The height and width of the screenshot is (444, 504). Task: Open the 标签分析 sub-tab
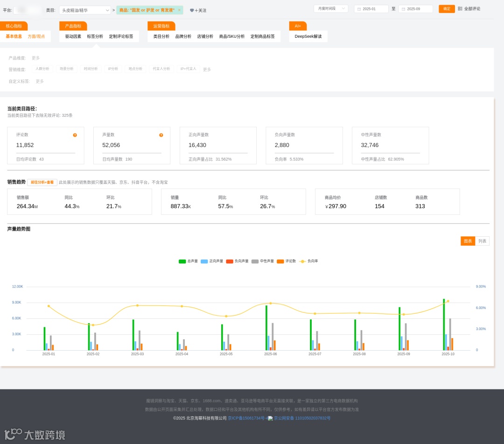[x=95, y=36]
